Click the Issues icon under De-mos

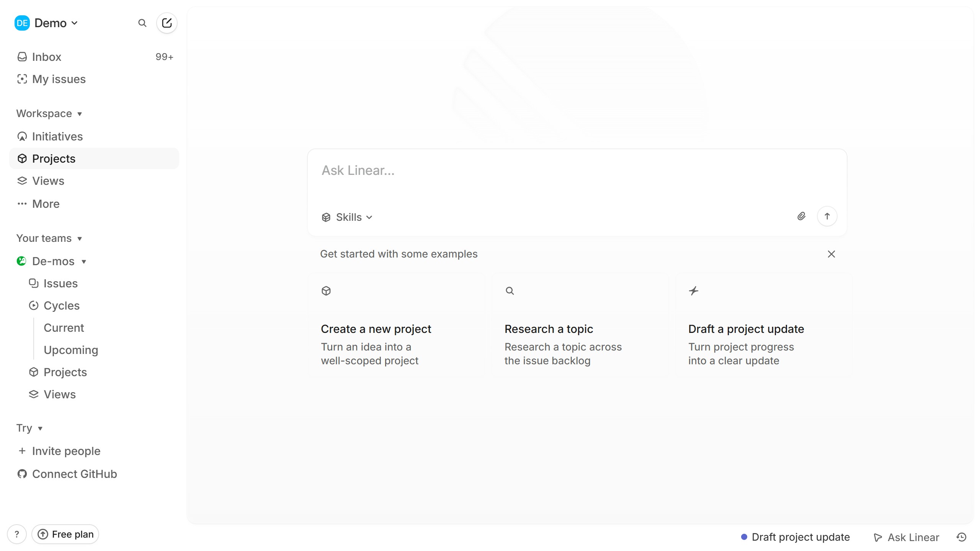[34, 283]
